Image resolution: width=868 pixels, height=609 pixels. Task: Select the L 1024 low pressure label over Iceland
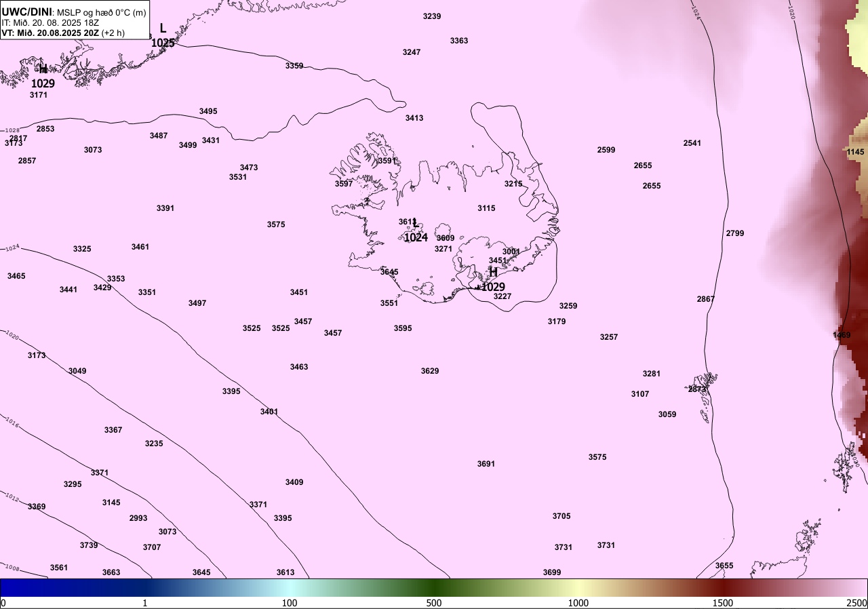(x=416, y=231)
